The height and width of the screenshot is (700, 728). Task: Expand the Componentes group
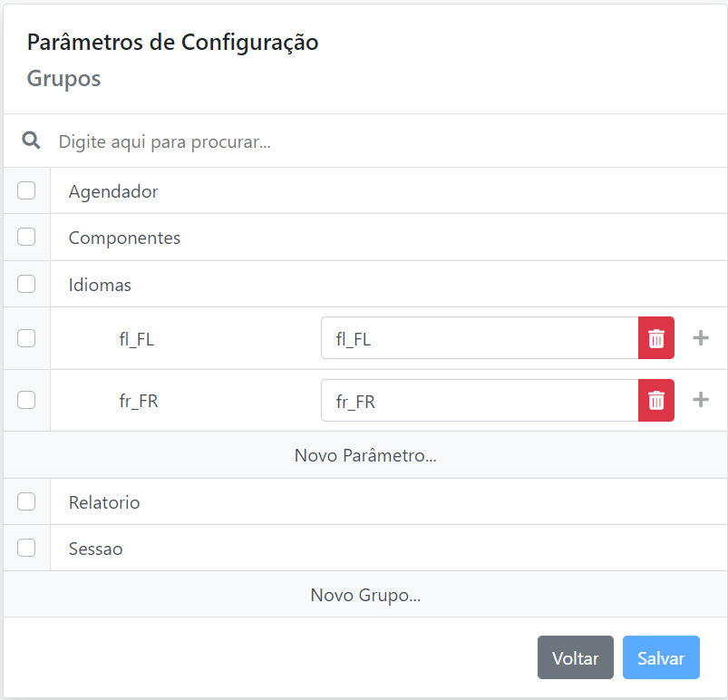[x=124, y=238]
